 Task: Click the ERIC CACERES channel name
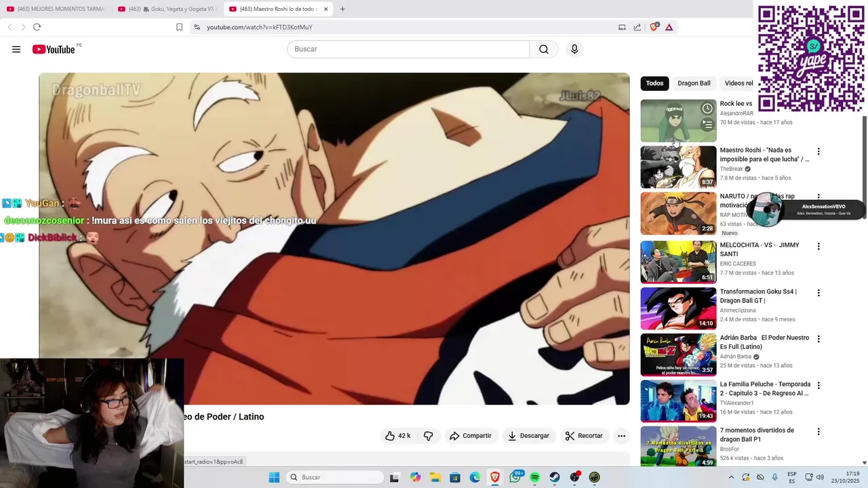click(x=738, y=264)
